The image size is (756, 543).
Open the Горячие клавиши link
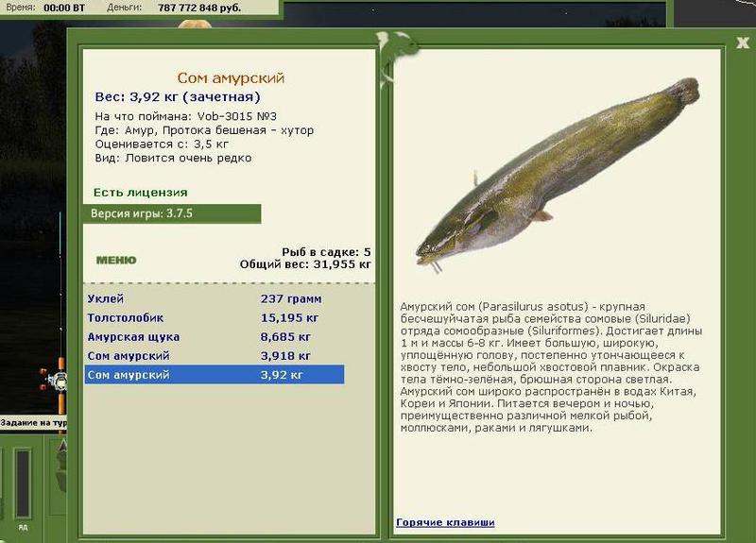click(445, 522)
